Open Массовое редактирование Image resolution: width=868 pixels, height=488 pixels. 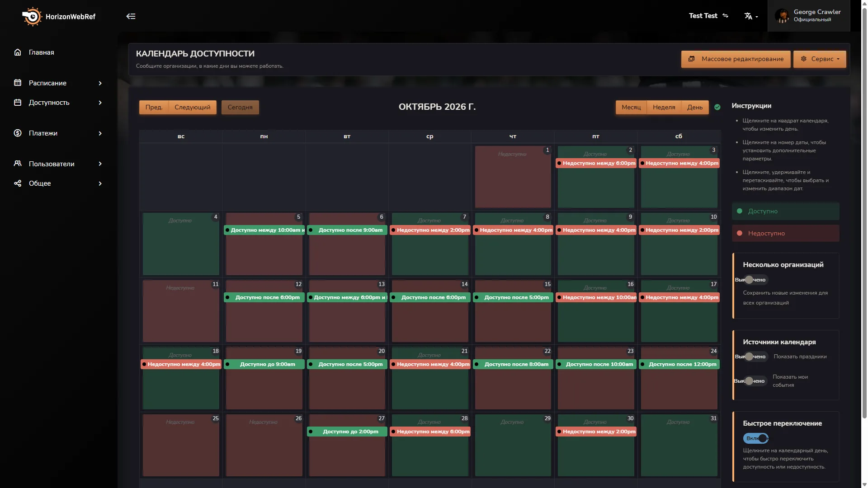coord(736,59)
